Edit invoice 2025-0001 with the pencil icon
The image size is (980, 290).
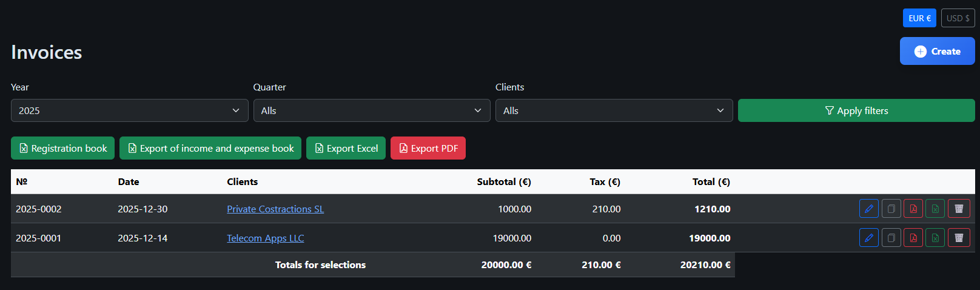coord(869,238)
